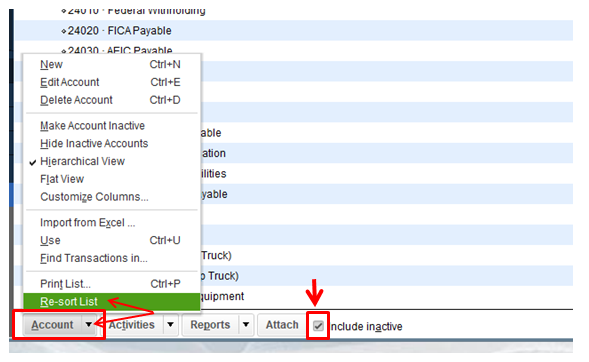Select Use menu entry
This screenshot has height=362, width=589.
(112, 240)
